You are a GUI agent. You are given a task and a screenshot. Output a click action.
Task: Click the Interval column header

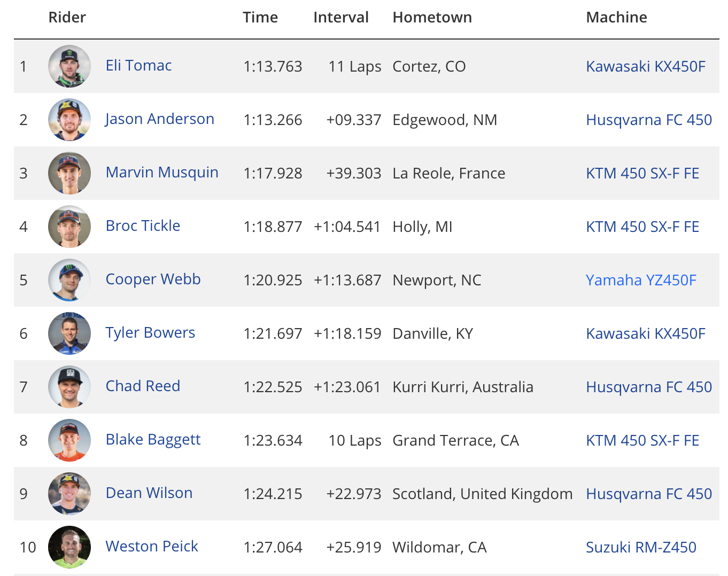click(341, 18)
